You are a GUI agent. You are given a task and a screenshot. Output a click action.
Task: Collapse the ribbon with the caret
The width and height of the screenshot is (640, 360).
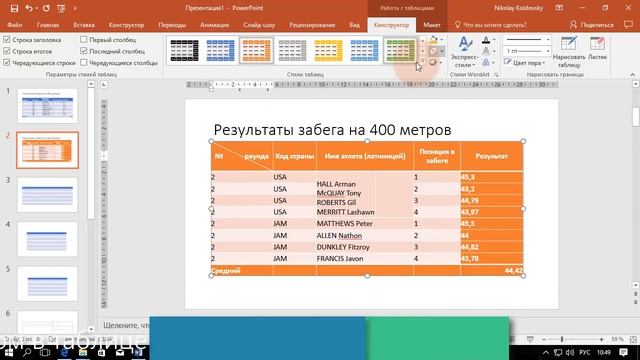point(633,75)
